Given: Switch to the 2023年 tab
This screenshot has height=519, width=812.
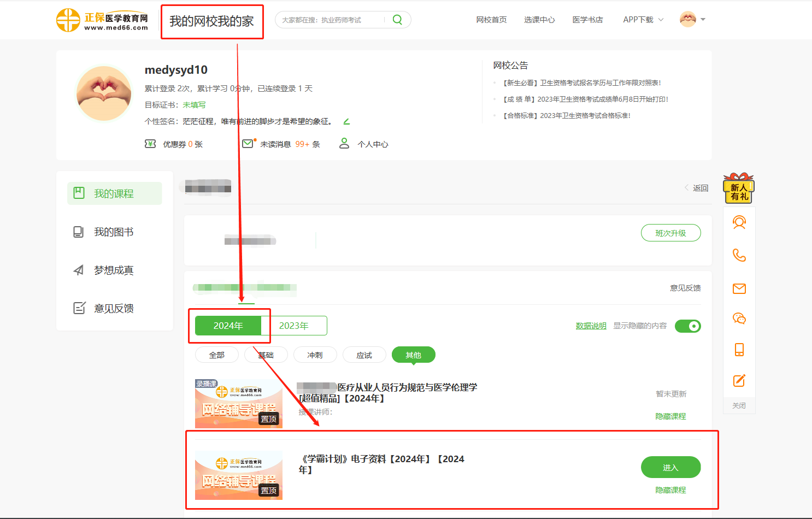Looking at the screenshot, I should tap(294, 326).
